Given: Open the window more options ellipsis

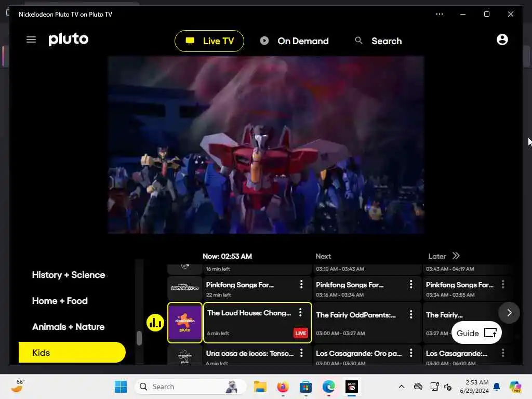Looking at the screenshot, I should tap(440, 14).
